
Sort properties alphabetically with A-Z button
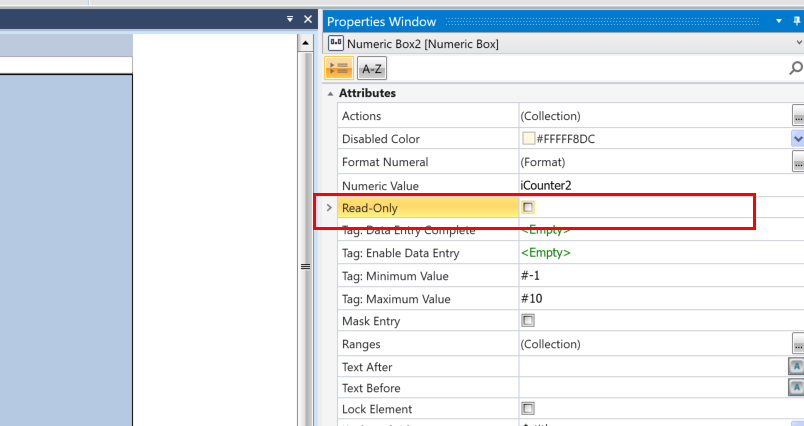372,68
